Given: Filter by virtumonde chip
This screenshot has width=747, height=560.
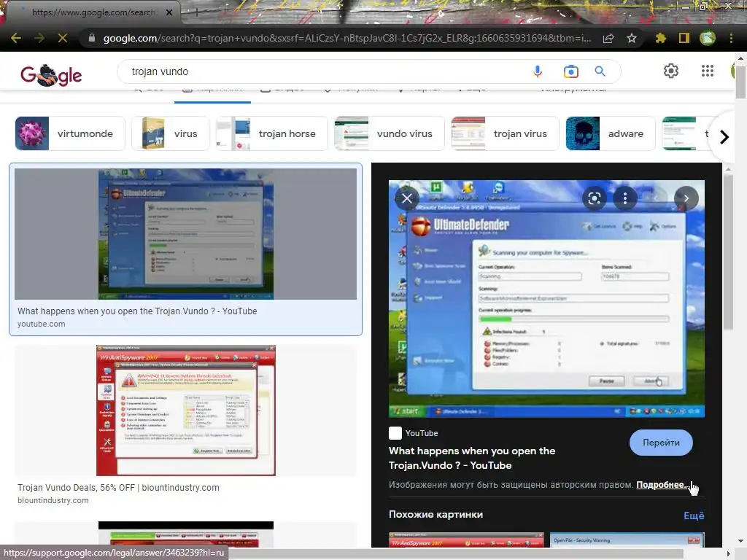Looking at the screenshot, I should tap(70, 133).
